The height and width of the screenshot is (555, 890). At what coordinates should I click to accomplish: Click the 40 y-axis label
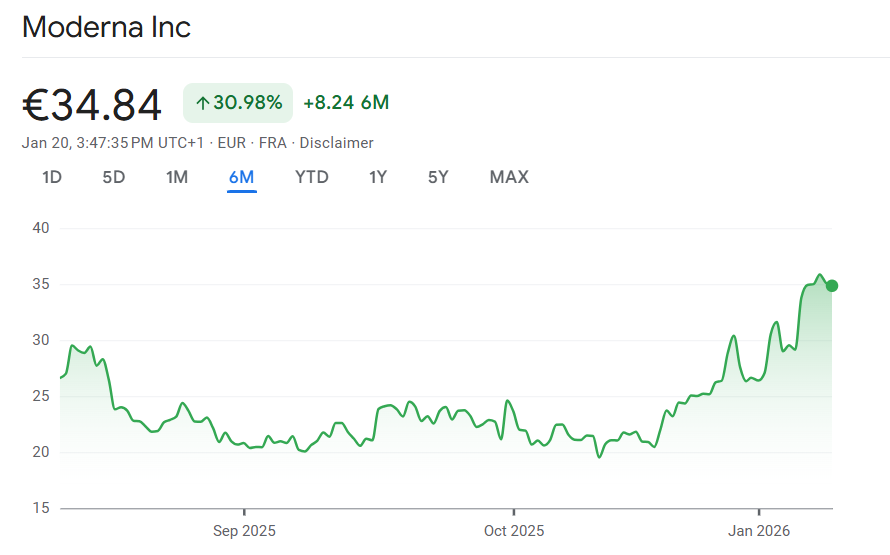tap(41, 228)
